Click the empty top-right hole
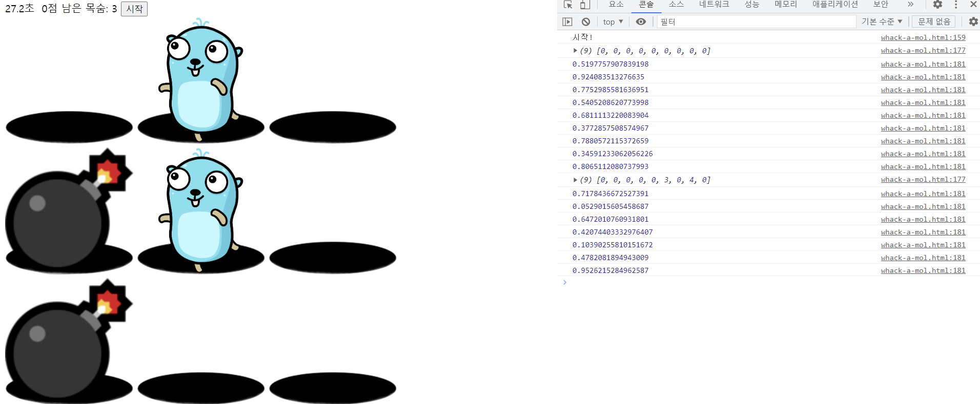 (333, 127)
